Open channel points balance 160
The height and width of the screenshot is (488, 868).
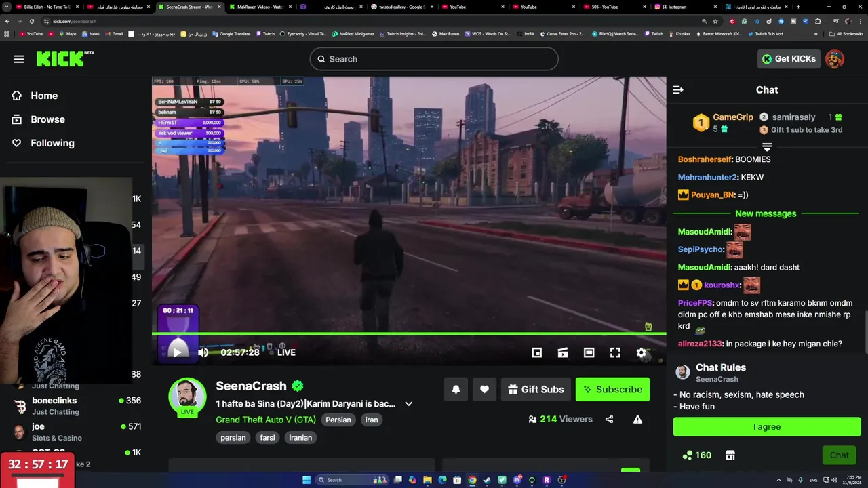(696, 455)
